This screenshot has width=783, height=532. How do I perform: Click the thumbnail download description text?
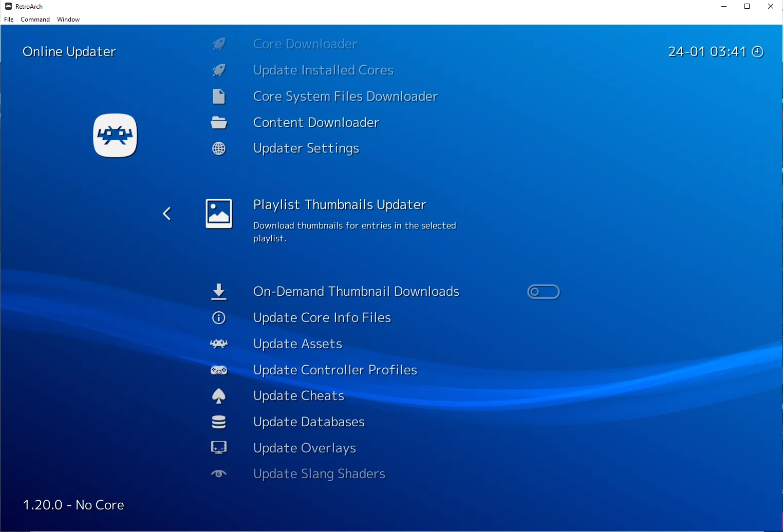click(355, 232)
